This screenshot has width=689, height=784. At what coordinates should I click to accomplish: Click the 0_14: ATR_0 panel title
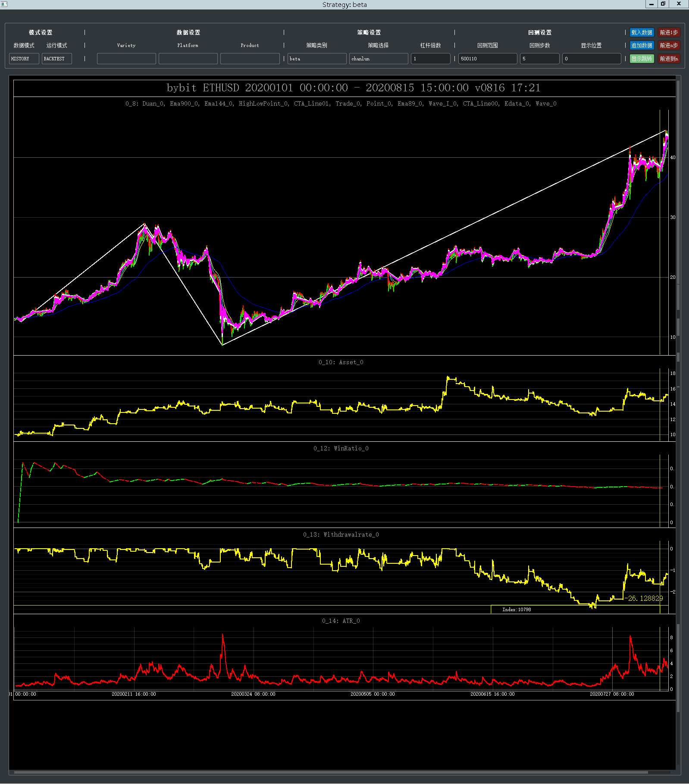(x=341, y=621)
